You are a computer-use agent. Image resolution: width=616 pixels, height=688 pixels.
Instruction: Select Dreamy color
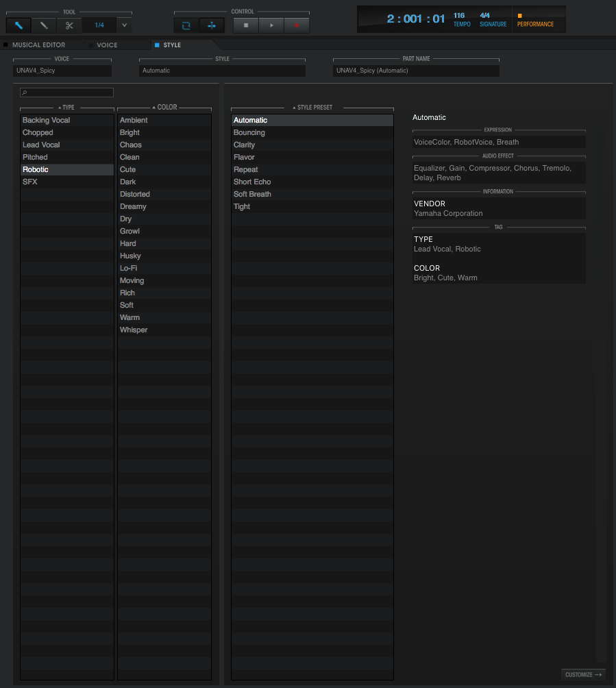click(x=164, y=206)
